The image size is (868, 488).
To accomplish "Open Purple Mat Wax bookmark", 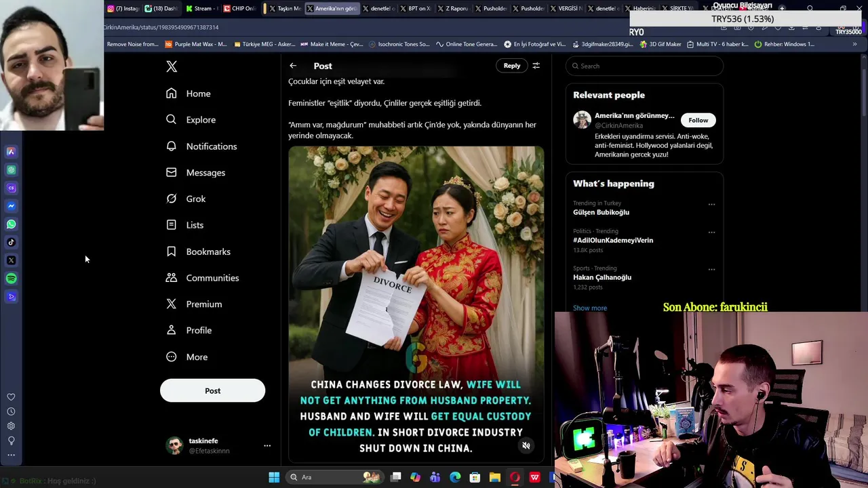I will point(196,44).
